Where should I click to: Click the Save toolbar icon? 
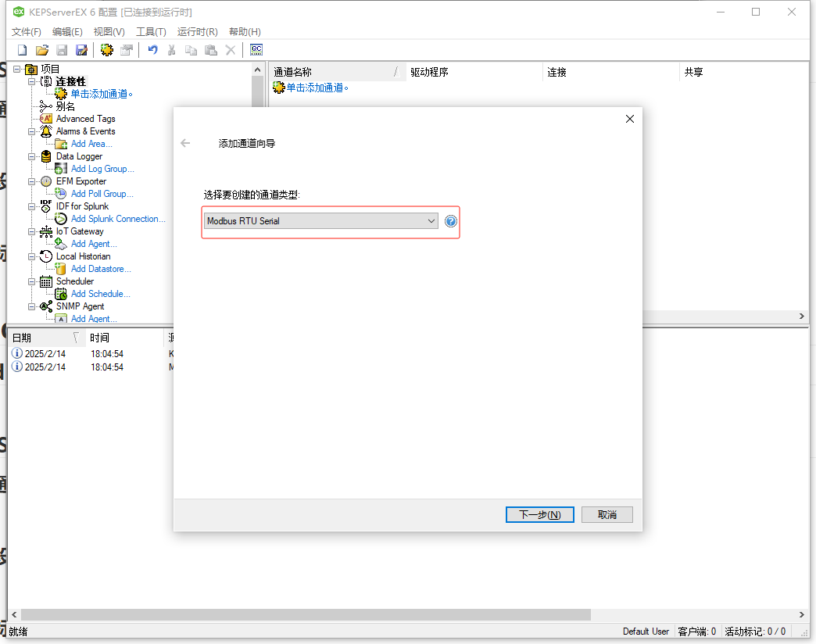62,50
